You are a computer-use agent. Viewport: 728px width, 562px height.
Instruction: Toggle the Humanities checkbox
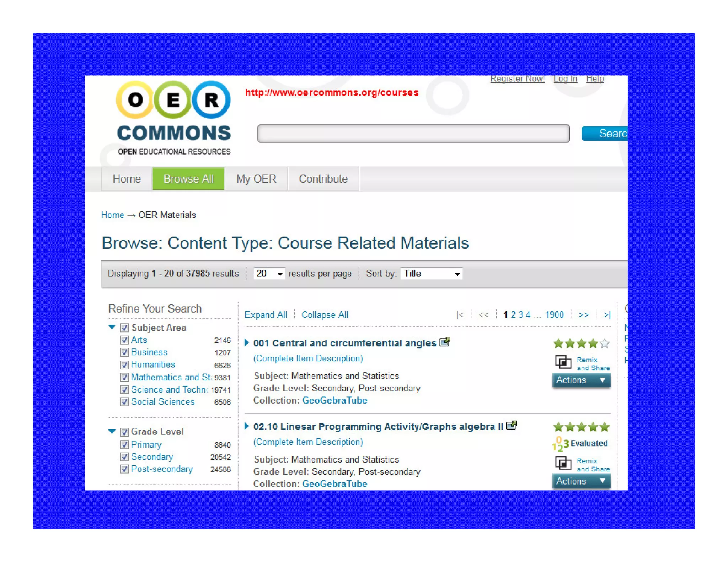(x=124, y=365)
